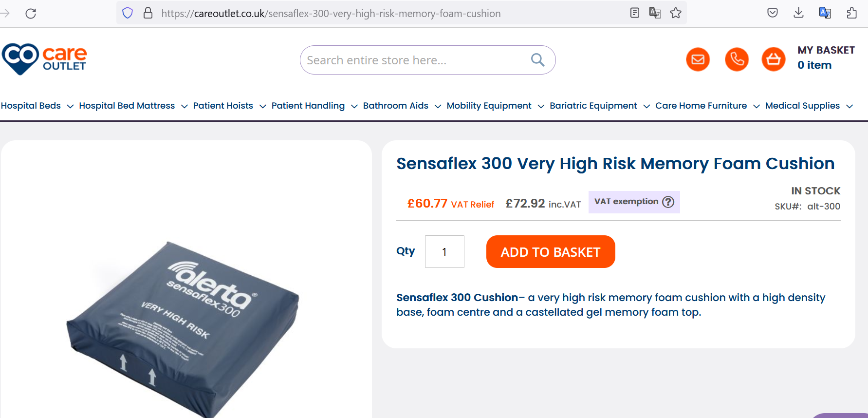Viewport: 868px width, 418px height.
Task: Click the Care Outlet logo
Action: (44, 59)
